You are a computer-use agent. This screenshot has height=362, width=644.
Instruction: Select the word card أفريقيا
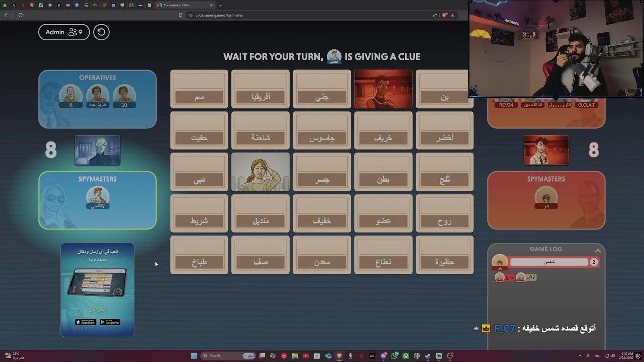click(x=261, y=89)
